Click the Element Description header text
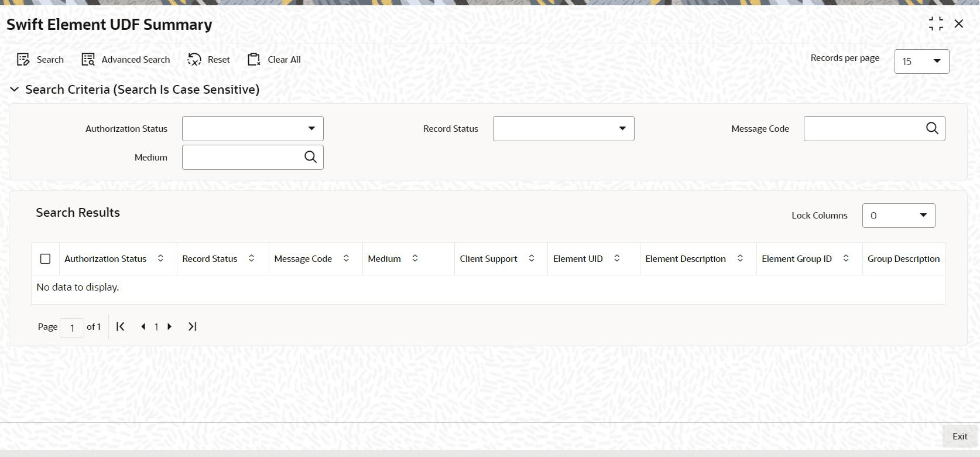This screenshot has height=457, width=980. 686,259
